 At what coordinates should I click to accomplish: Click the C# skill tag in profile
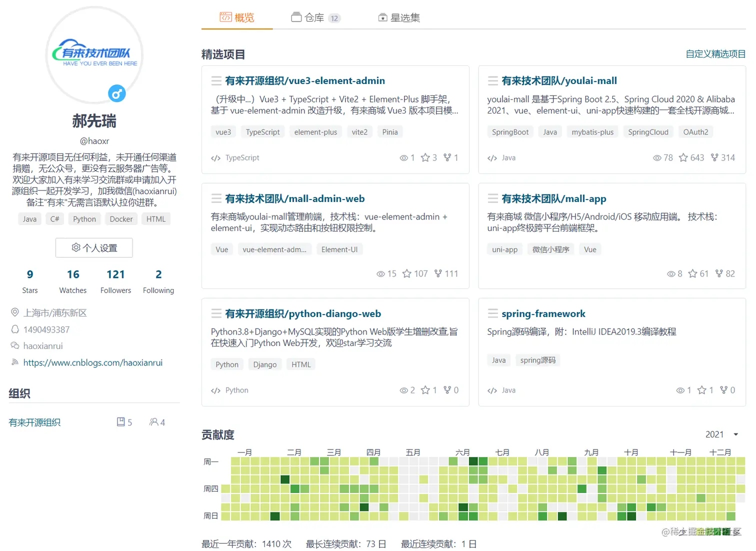tap(55, 219)
